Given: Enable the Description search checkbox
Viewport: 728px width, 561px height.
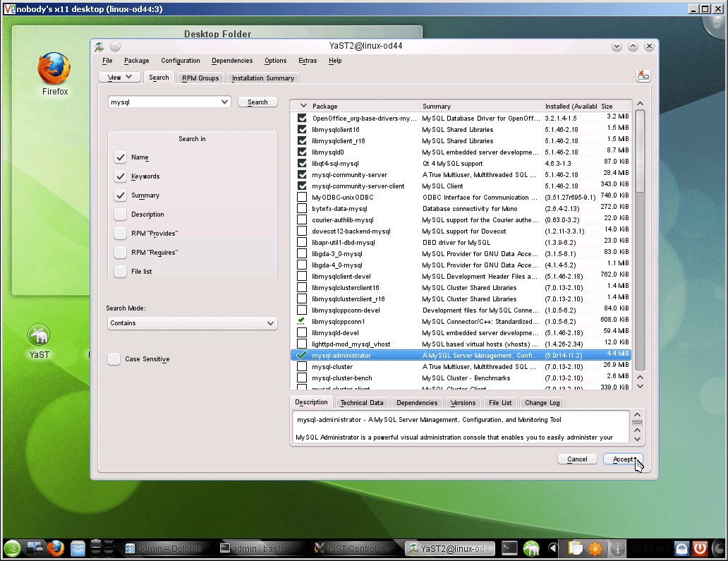Looking at the screenshot, I should pyautogui.click(x=120, y=215).
